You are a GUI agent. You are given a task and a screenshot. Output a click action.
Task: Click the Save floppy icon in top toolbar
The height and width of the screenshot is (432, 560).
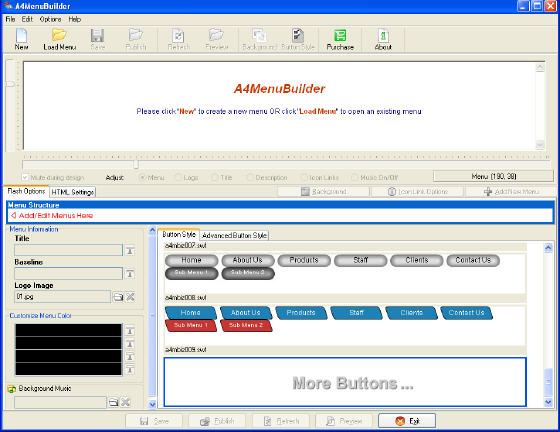(x=97, y=35)
